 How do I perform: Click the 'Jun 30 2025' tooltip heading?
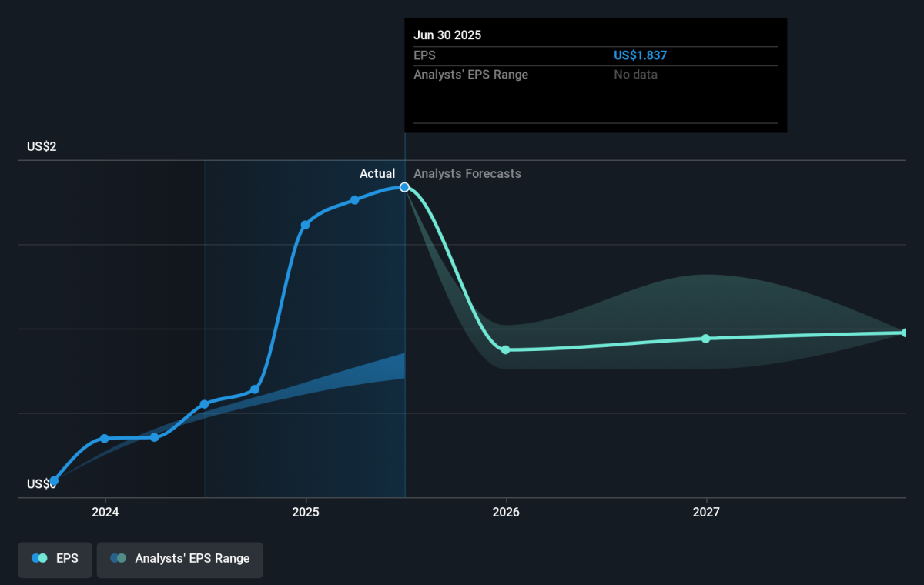447,35
